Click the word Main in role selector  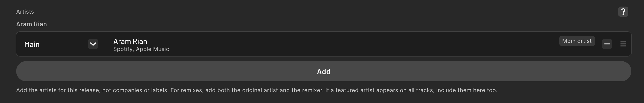tap(32, 44)
